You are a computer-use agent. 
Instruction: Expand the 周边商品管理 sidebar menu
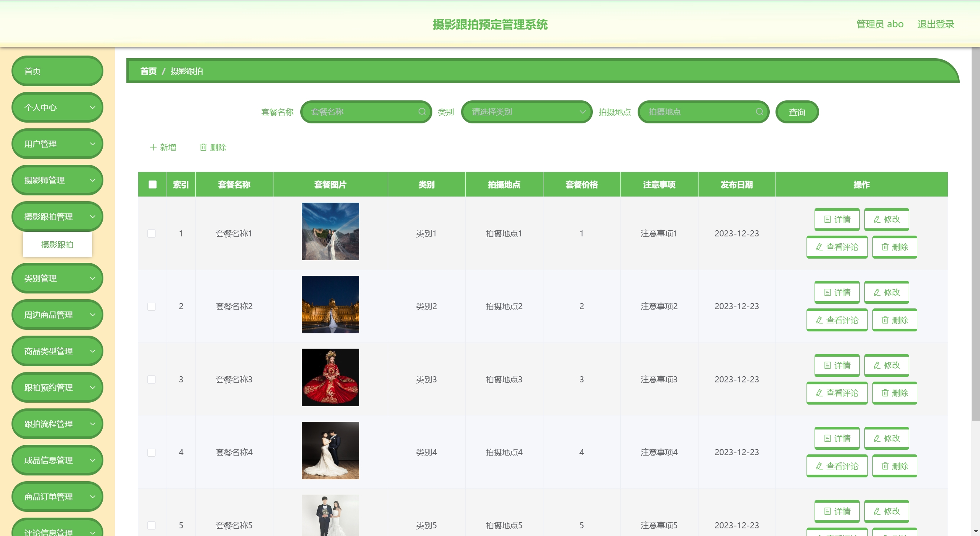[x=57, y=315]
